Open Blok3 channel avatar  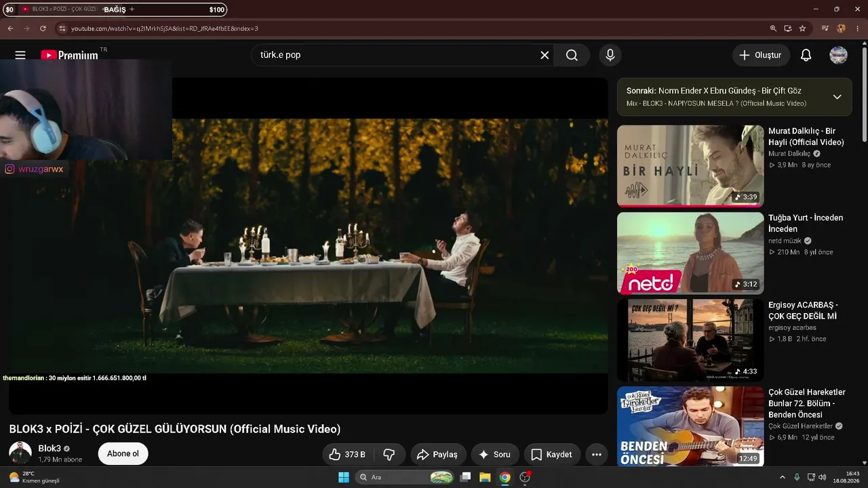point(20,453)
